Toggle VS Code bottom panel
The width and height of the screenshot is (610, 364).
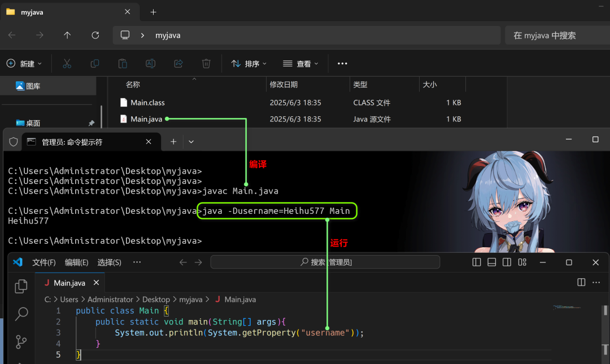point(492,262)
